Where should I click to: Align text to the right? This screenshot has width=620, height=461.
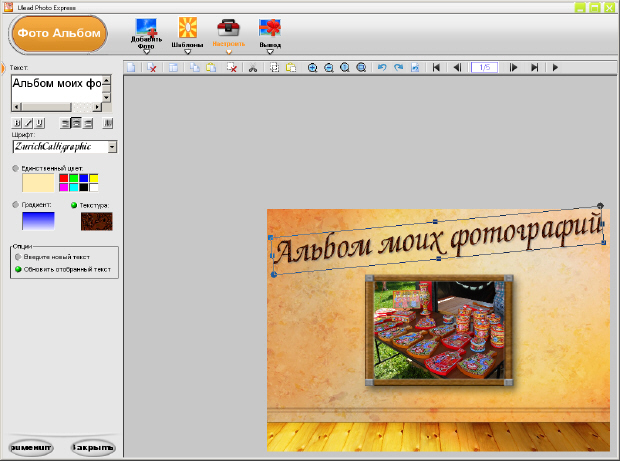tap(88, 123)
